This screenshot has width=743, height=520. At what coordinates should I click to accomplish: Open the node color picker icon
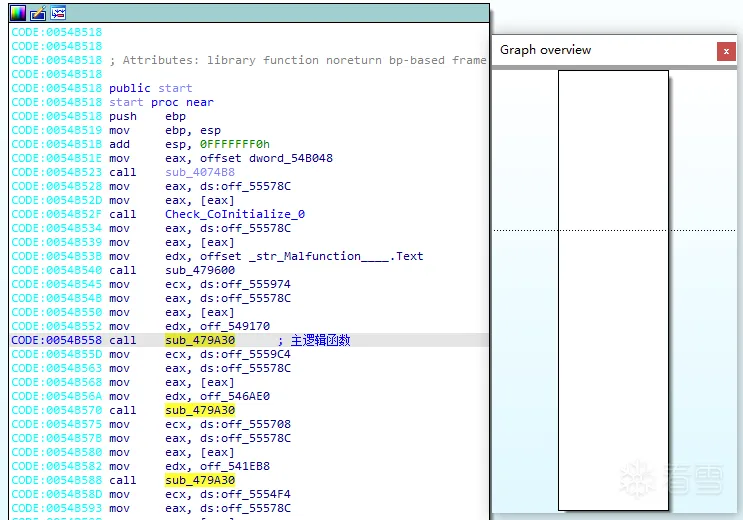coord(18,13)
